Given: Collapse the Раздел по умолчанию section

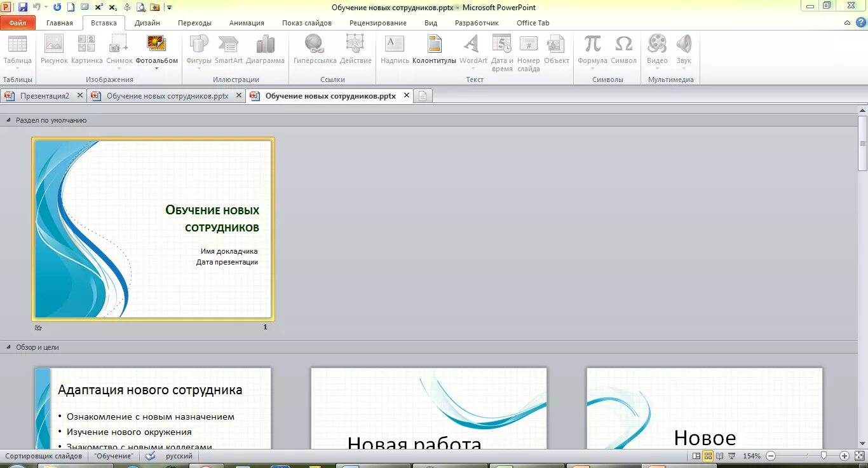Looking at the screenshot, I should pos(9,120).
